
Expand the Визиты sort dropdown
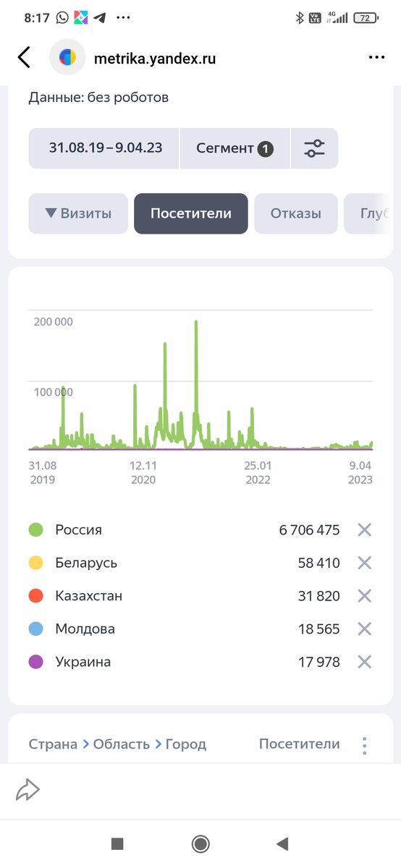(x=78, y=213)
